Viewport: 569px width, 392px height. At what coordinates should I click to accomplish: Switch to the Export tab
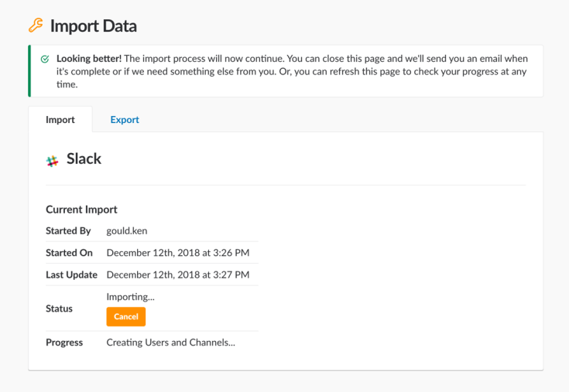(125, 120)
